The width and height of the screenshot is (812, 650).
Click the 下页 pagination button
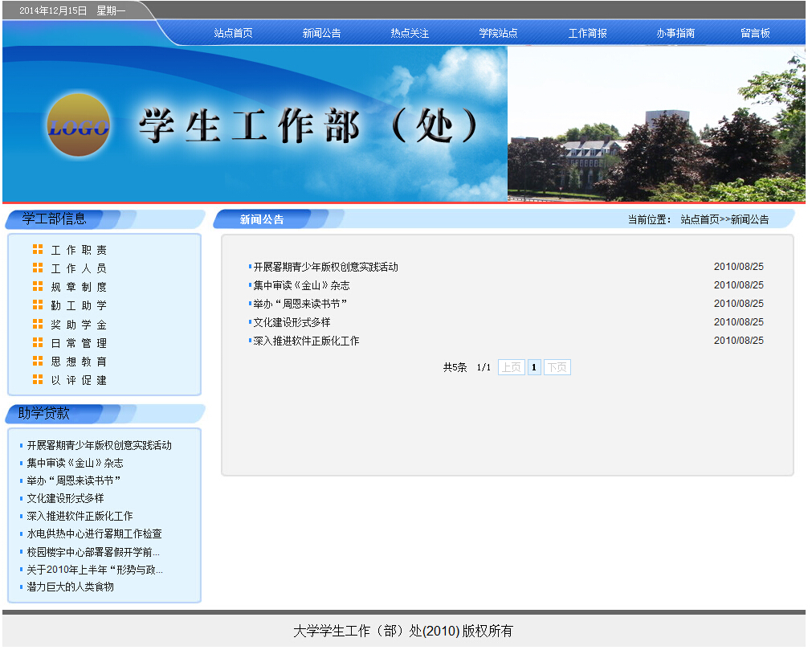point(557,367)
